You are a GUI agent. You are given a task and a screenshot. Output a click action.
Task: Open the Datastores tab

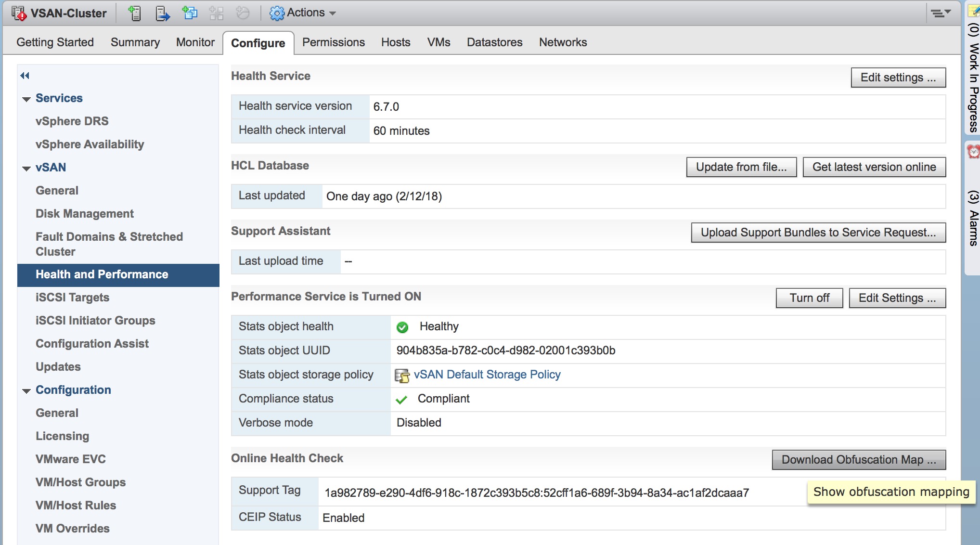pos(494,42)
